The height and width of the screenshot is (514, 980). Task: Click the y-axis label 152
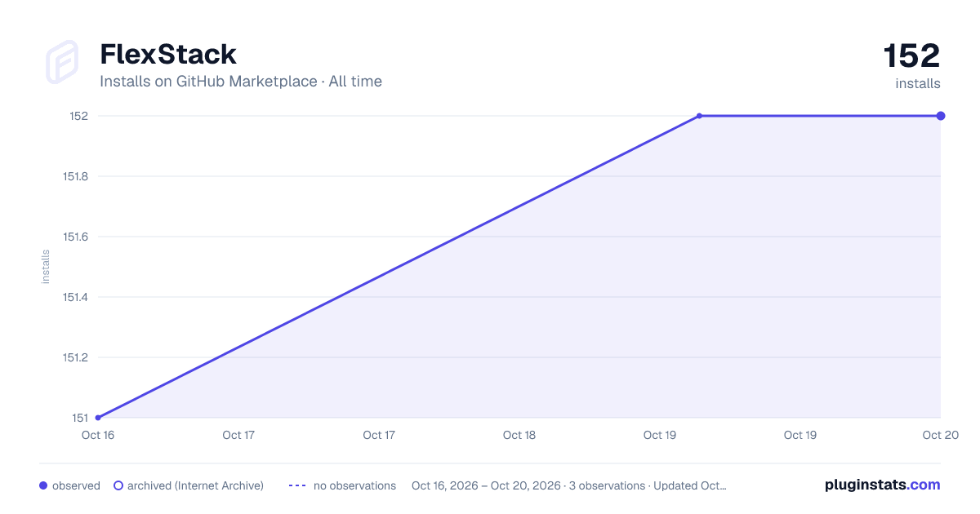click(x=78, y=116)
